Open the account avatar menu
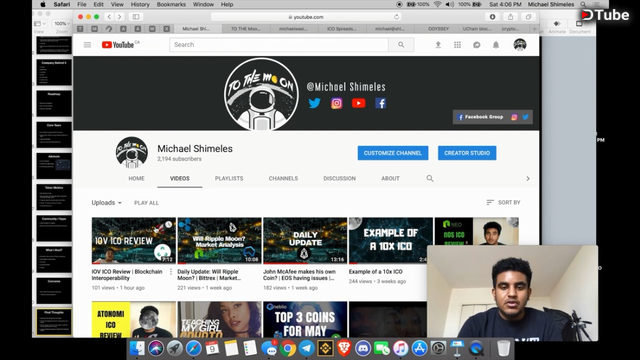 (x=520, y=44)
